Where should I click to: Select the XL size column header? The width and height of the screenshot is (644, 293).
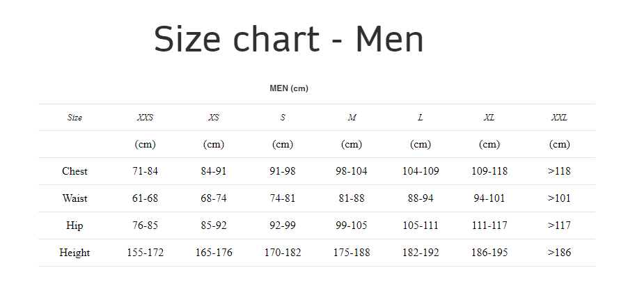click(x=489, y=118)
